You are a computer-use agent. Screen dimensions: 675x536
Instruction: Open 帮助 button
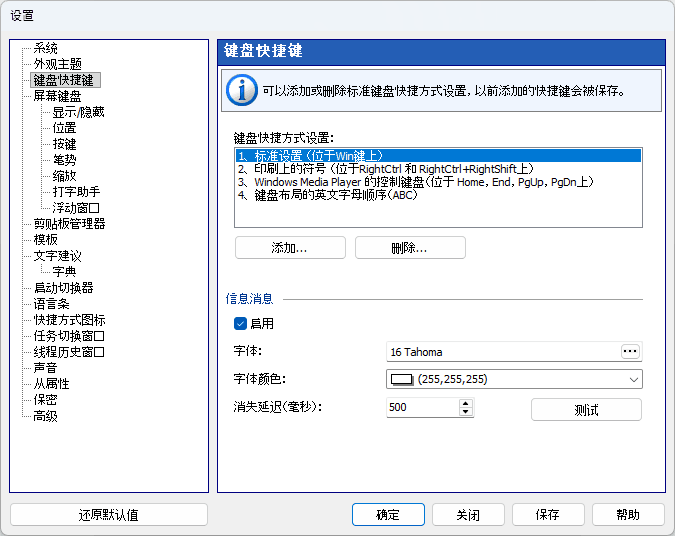point(628,515)
